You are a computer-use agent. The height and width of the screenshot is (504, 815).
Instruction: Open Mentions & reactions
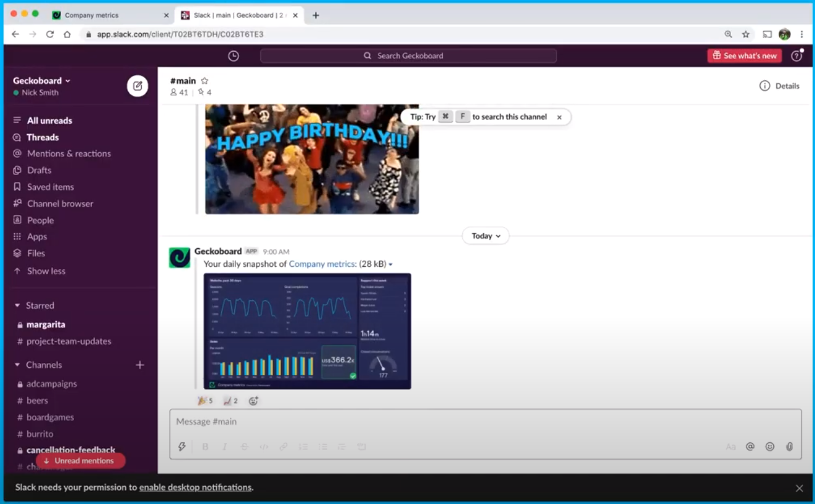coord(68,153)
